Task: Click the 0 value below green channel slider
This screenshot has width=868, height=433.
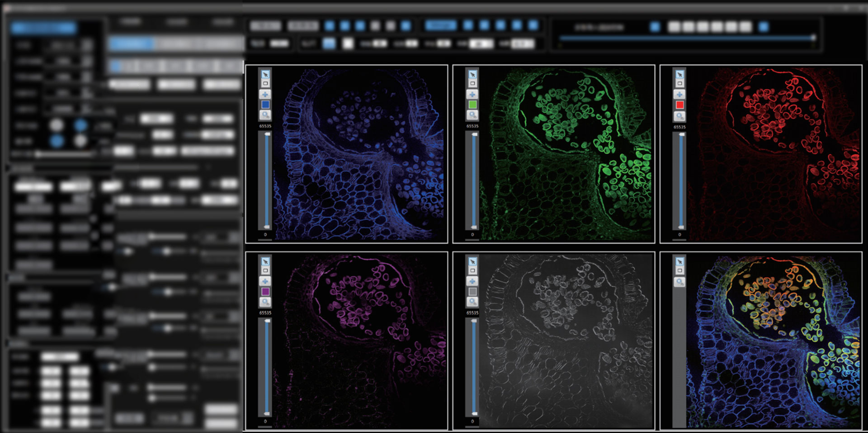Action: (x=472, y=234)
